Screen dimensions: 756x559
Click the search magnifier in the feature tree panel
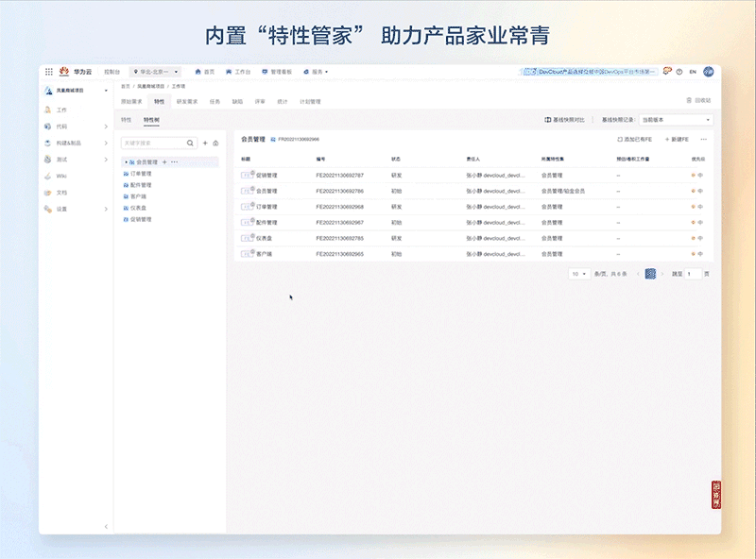[189, 143]
